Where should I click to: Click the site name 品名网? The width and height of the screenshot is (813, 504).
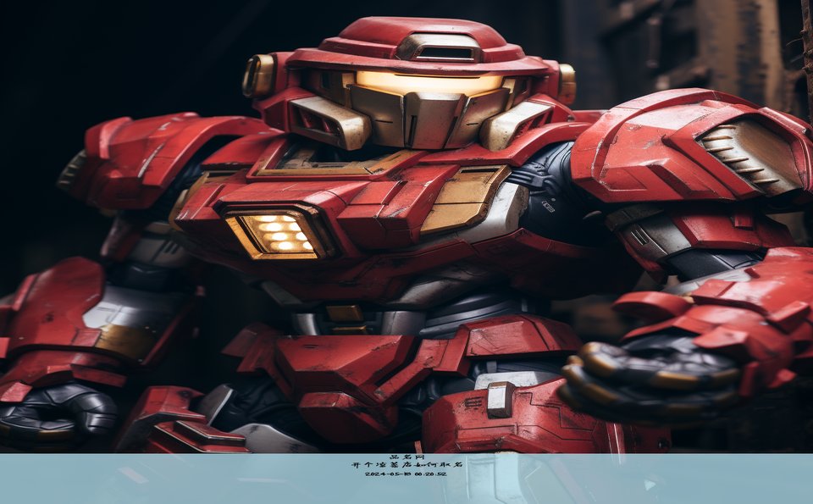click(x=406, y=457)
